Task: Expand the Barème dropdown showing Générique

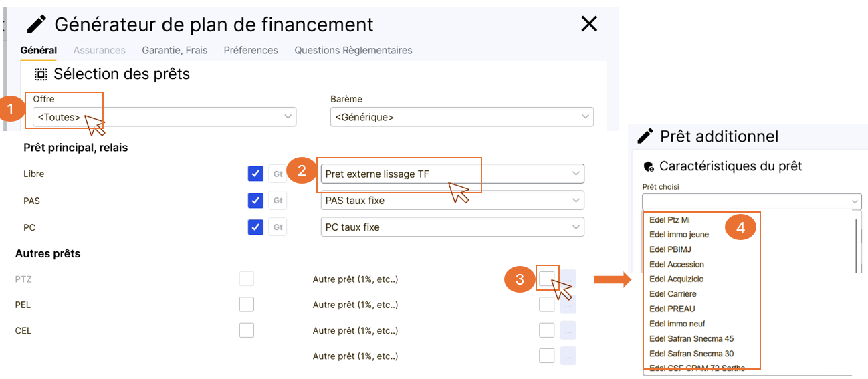Action: click(x=461, y=117)
